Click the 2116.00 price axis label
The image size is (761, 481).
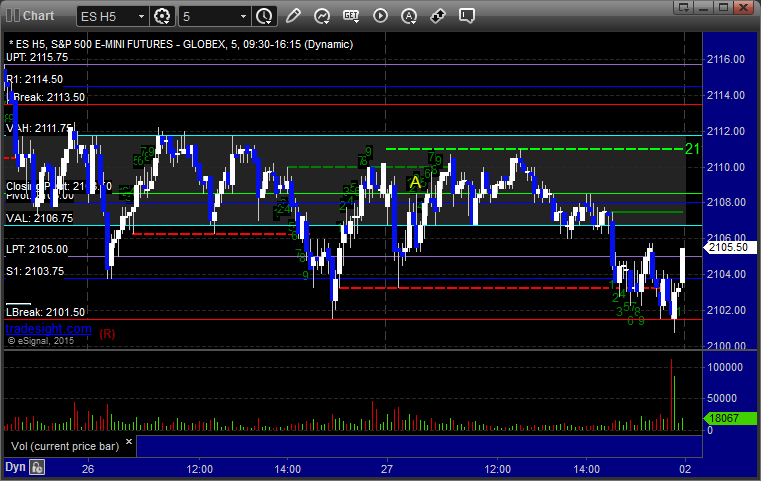coord(726,59)
